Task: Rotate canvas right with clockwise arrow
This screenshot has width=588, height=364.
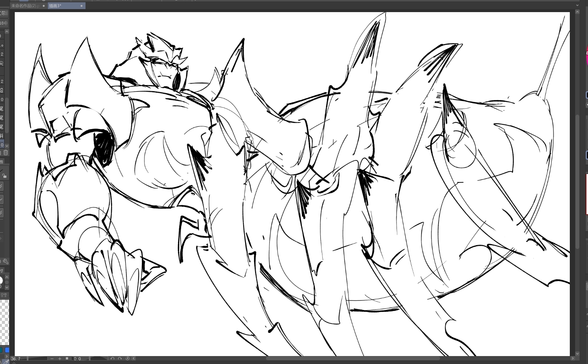Action: pos(120,358)
